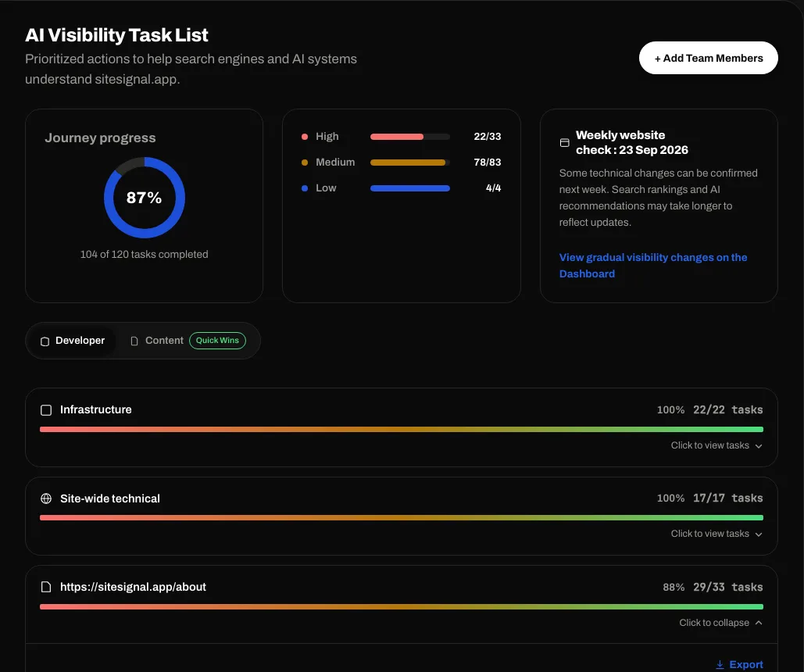This screenshot has height=672, width=804.
Task: Click the blue dot beside Low
Action: [x=305, y=188]
